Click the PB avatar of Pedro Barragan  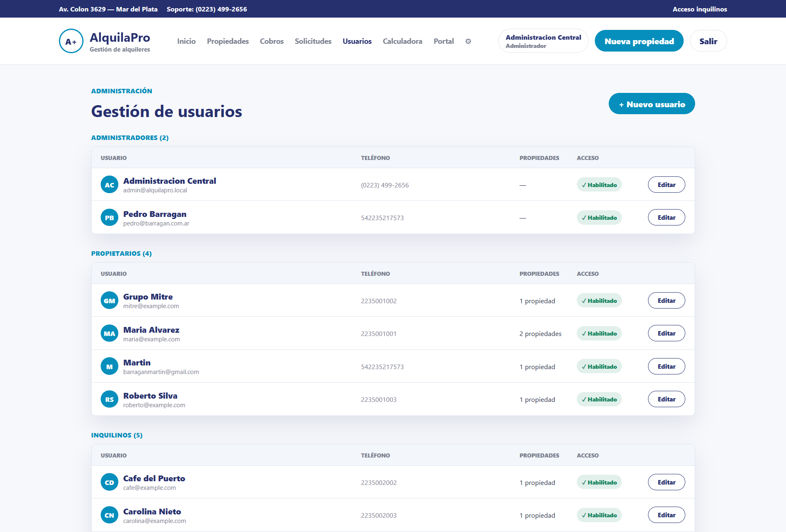(x=109, y=218)
